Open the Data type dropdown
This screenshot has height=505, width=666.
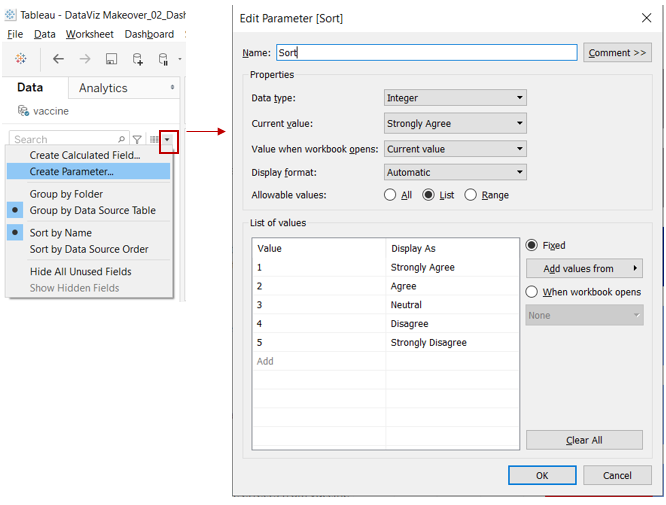tap(455, 98)
